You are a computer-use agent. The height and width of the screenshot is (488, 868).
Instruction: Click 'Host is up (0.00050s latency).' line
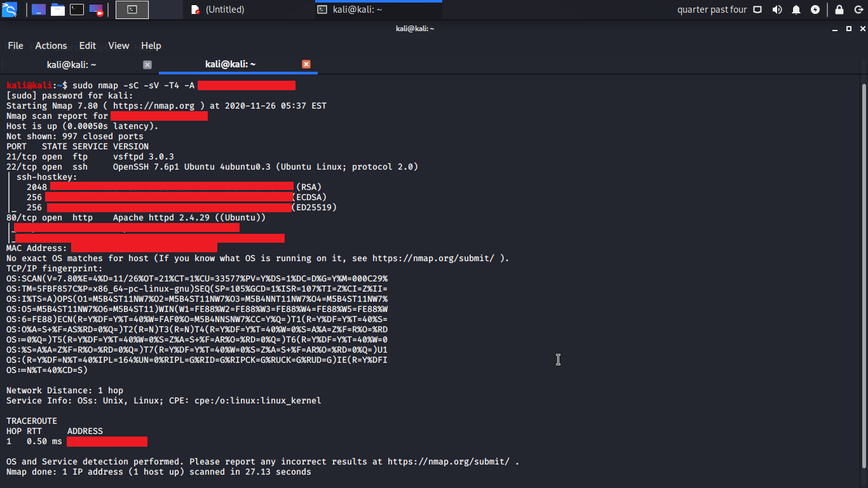point(83,126)
